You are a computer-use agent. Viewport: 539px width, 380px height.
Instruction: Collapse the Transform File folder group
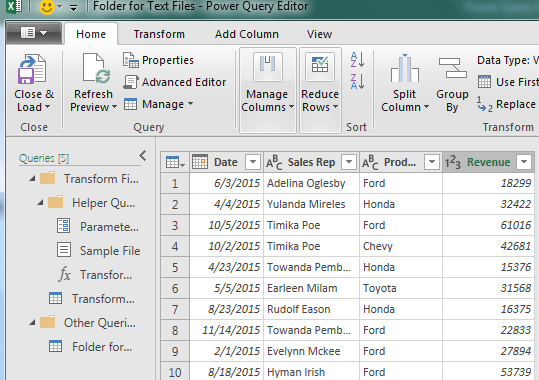(x=32, y=178)
